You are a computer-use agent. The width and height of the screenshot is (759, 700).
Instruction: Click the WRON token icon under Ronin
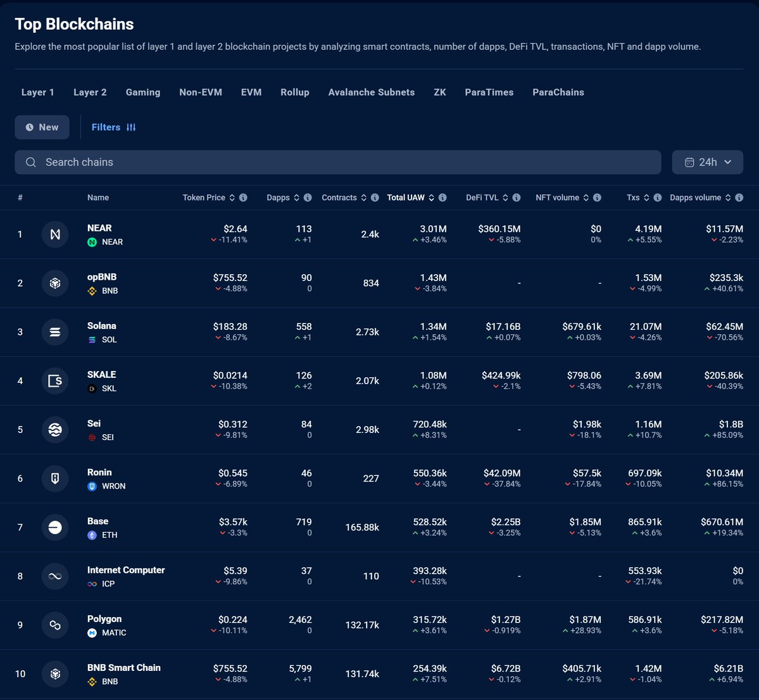click(92, 486)
